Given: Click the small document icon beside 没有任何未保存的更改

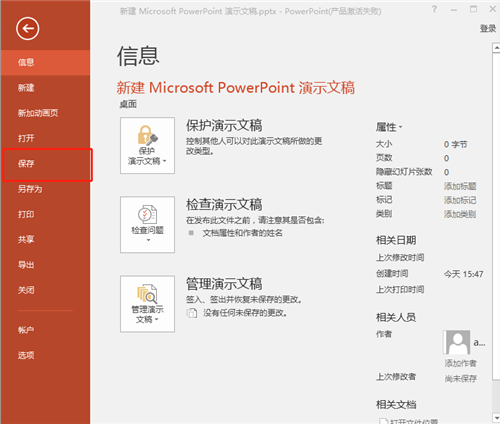Looking at the screenshot, I should click(192, 313).
